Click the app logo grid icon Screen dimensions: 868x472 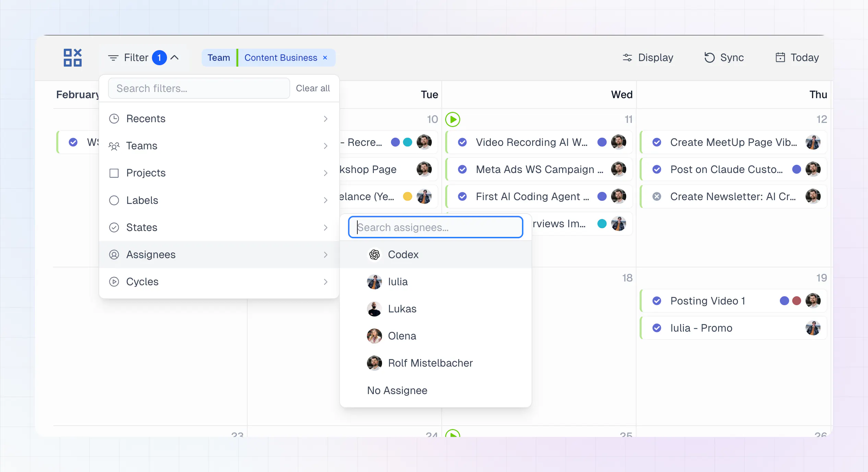(73, 57)
